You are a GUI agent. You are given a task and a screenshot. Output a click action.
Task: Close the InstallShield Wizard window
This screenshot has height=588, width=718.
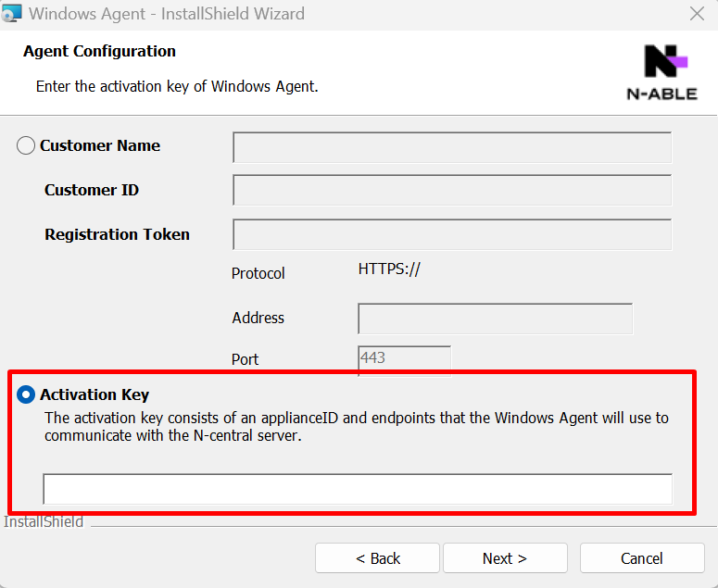697,14
